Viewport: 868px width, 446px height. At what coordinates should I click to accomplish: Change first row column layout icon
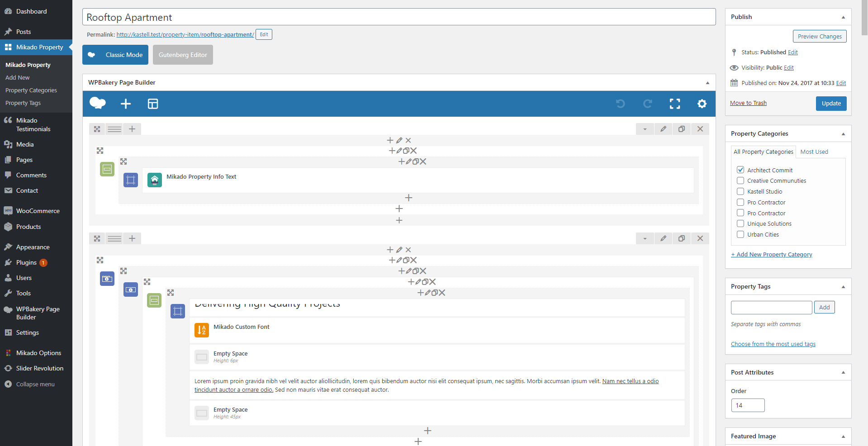click(114, 129)
